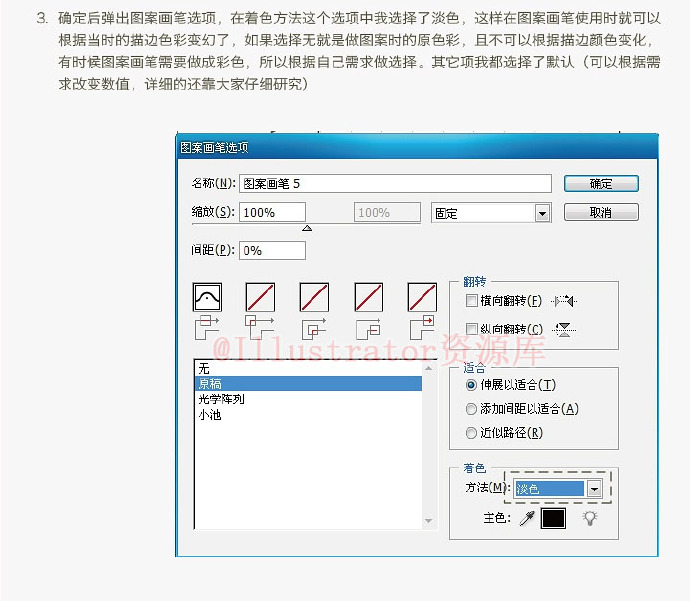690x601 pixels.
Task: Open colorization tips lightbulb icon
Action: pos(590,518)
